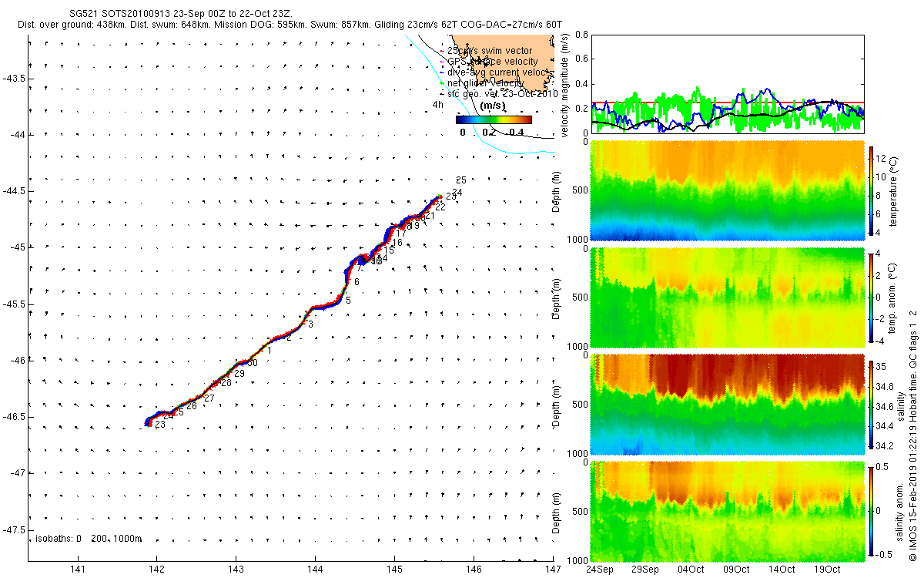Click the '14Oct' date tick label
The image size is (924, 578).
tap(781, 569)
